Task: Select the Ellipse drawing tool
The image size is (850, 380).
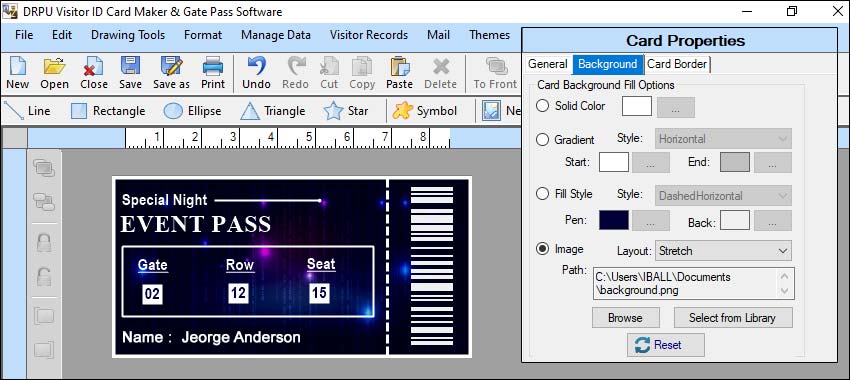Action: [x=192, y=111]
